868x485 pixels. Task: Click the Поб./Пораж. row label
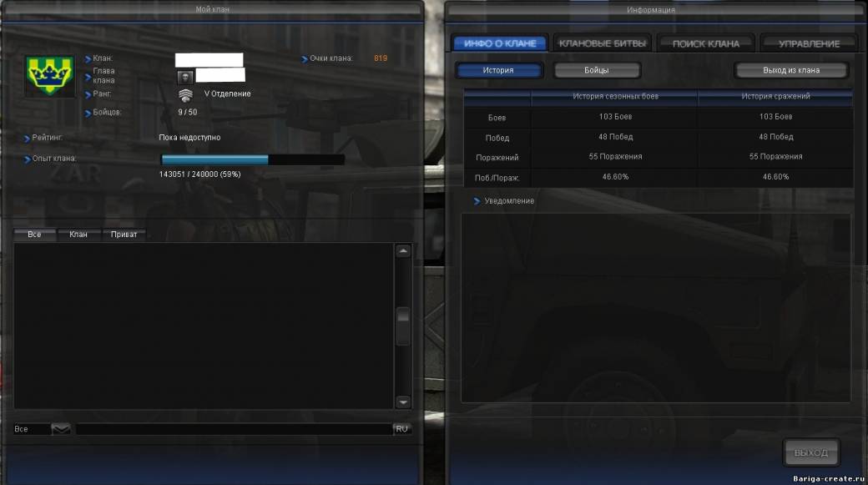click(x=497, y=179)
